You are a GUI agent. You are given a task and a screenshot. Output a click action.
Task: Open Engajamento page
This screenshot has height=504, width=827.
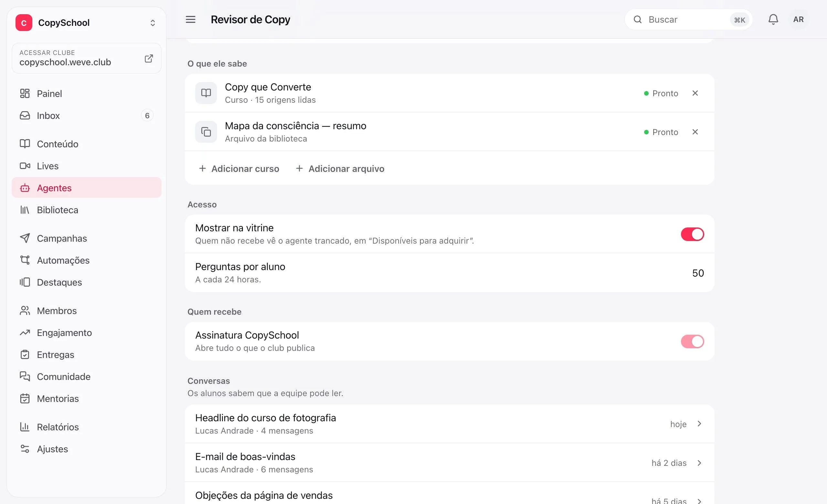tap(87, 332)
